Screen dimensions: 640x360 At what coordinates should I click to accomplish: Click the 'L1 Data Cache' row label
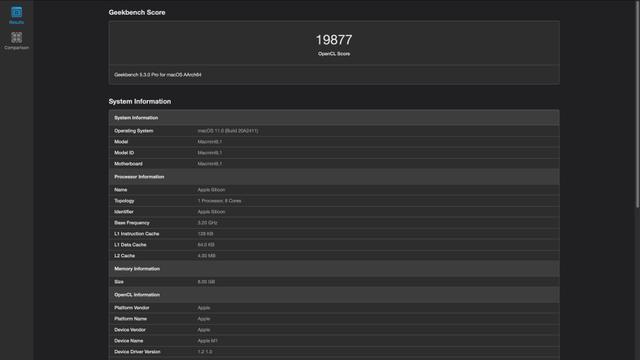(130, 245)
